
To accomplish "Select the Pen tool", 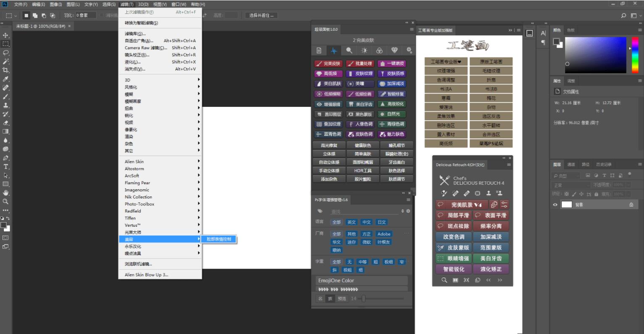I will pos(6,158).
